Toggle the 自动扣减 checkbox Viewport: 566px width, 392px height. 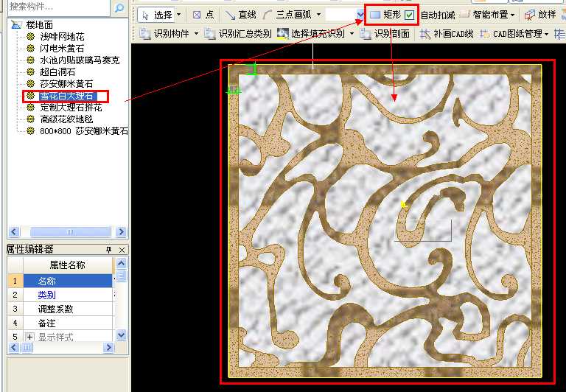[410, 15]
